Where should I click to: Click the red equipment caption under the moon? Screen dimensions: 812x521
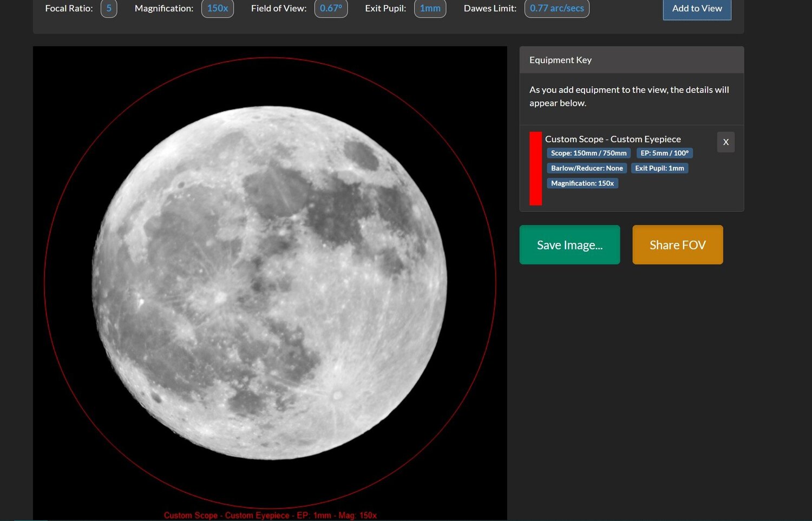[270, 515]
